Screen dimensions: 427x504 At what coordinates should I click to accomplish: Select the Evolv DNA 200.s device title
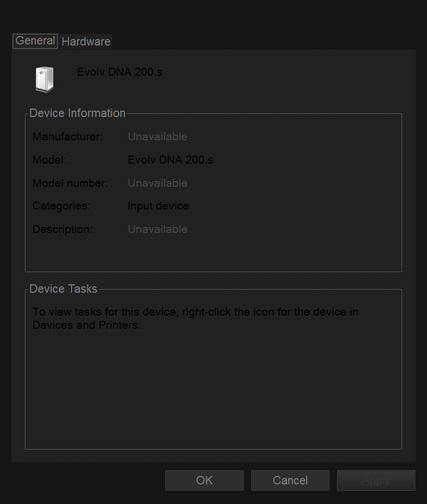tap(120, 72)
